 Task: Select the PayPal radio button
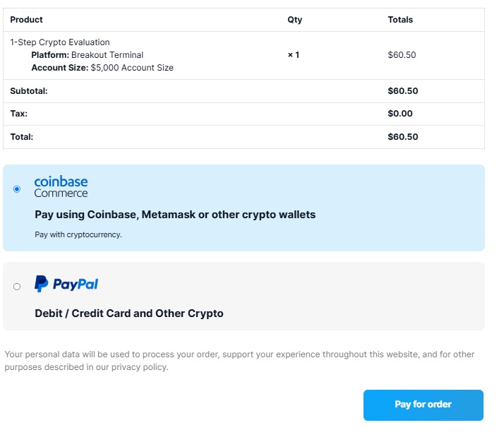pyautogui.click(x=17, y=286)
